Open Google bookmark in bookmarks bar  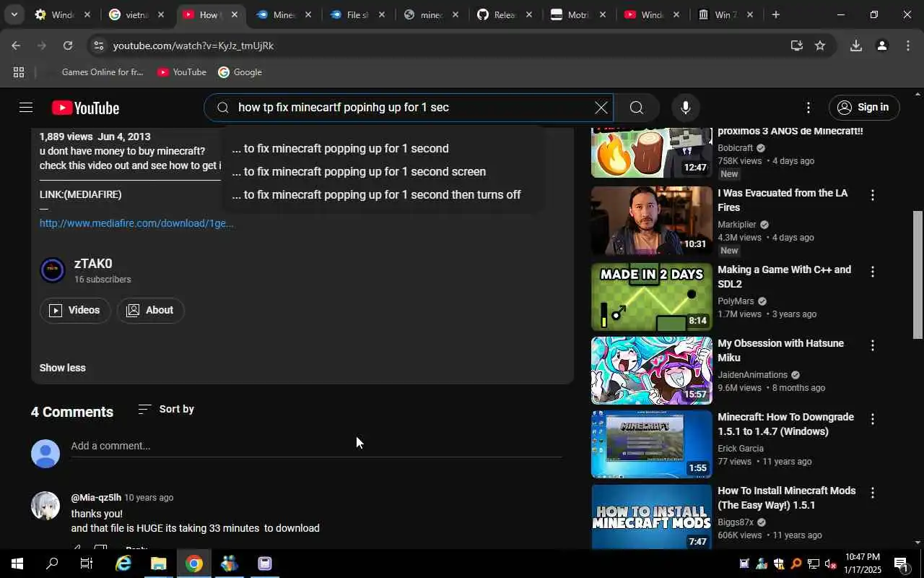pos(240,72)
